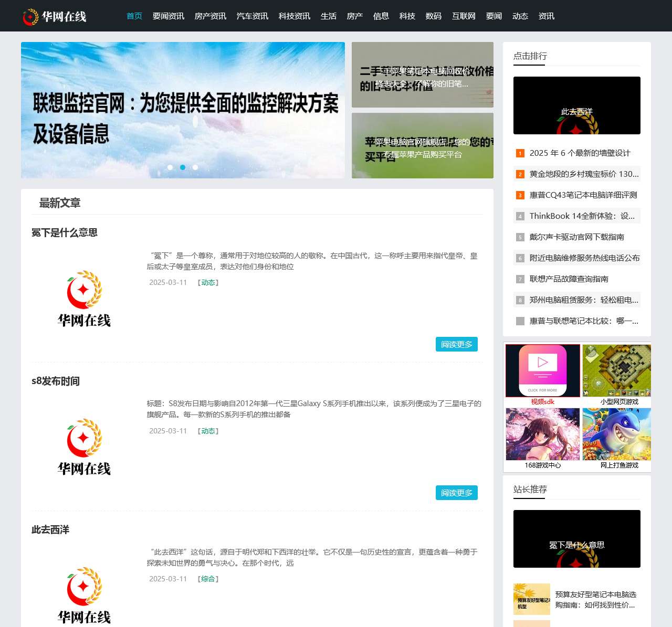Open 预算友好型笔记本电脑选购指南 link
The width and height of the screenshot is (672, 627).
click(x=596, y=599)
